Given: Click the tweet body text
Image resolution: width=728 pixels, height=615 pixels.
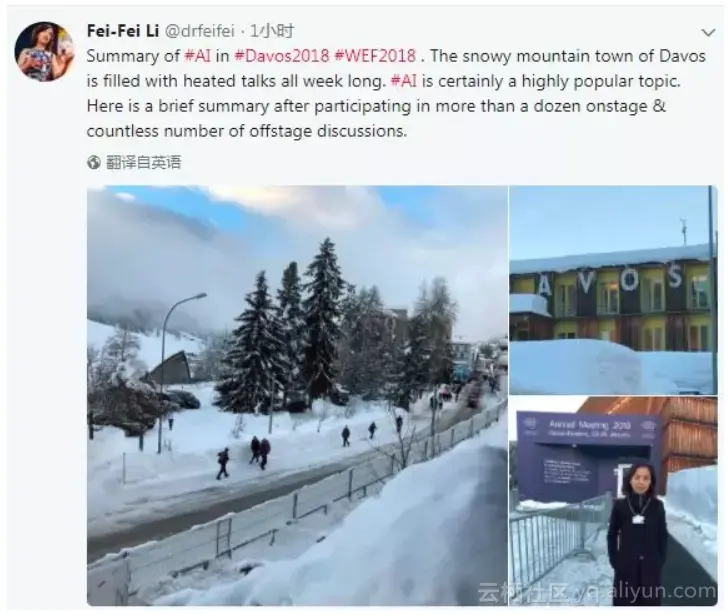Looking at the screenshot, I should point(396,93).
